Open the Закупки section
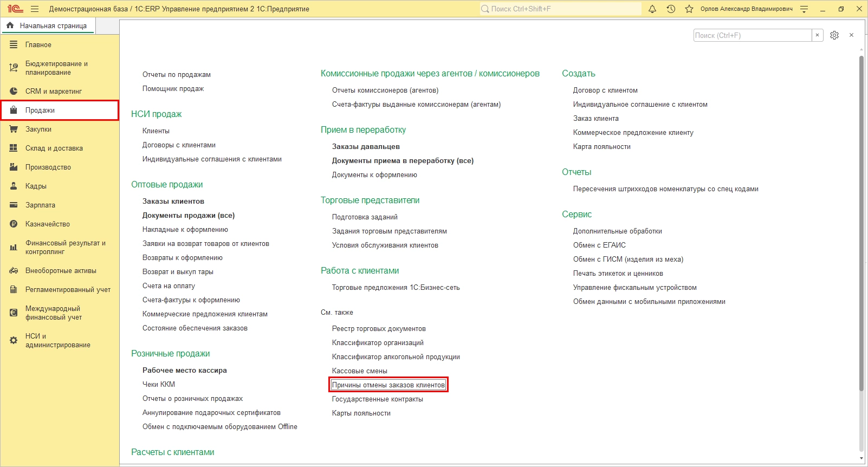 point(60,129)
